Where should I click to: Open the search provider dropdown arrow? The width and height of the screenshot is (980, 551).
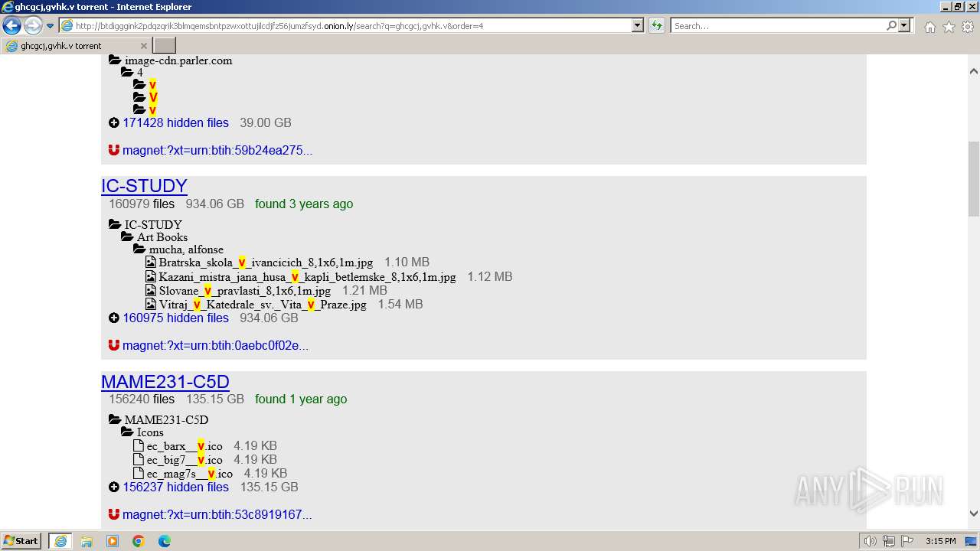tap(904, 25)
